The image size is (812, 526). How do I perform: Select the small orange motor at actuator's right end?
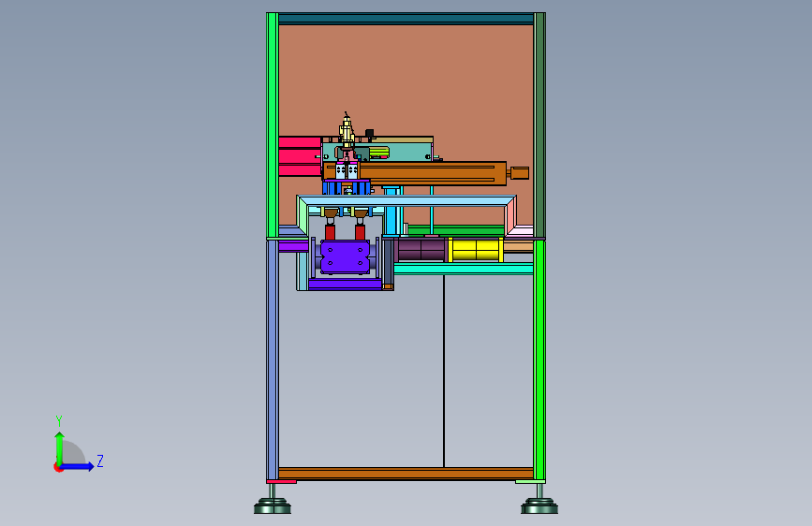(x=520, y=173)
